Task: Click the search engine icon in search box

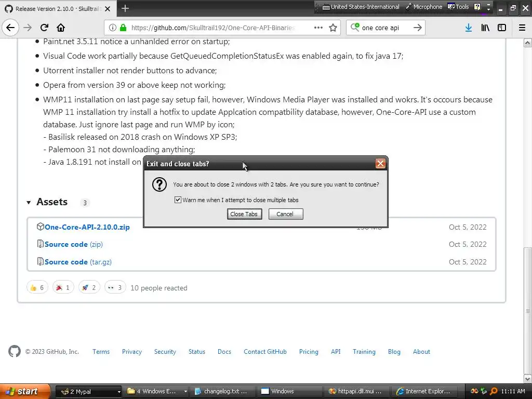Action: 355,27
